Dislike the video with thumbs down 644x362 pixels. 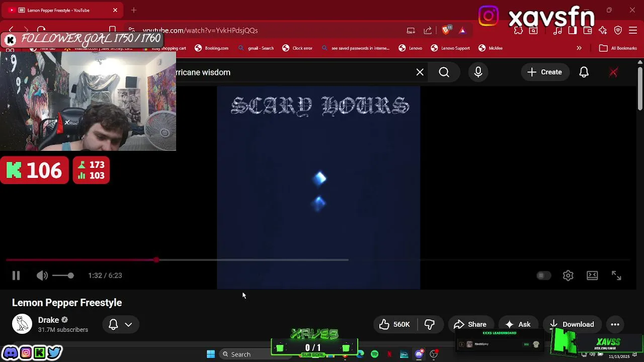(x=429, y=324)
